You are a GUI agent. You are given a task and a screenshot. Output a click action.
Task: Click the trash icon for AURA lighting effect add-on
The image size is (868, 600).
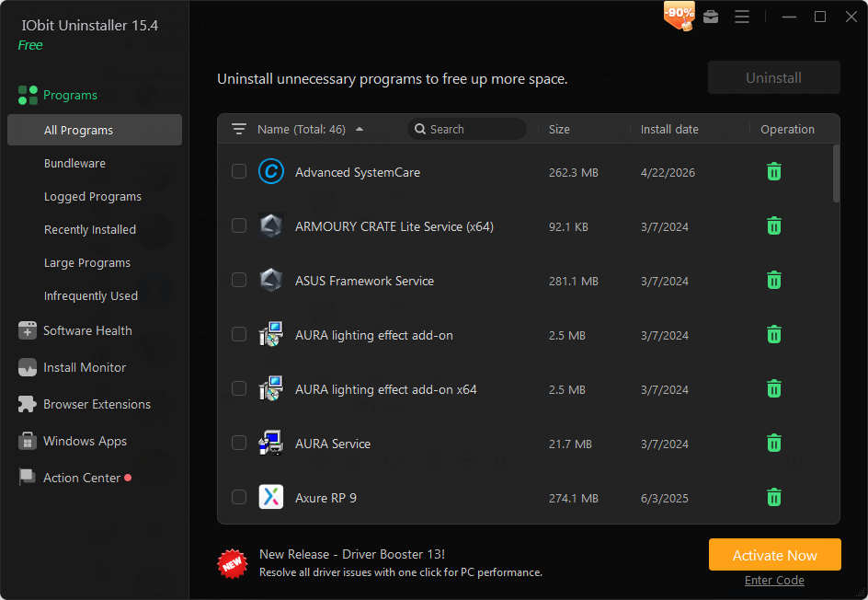pyautogui.click(x=774, y=335)
